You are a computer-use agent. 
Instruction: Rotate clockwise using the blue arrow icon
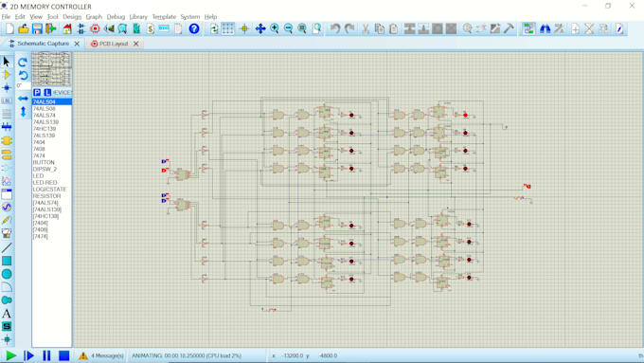(23, 62)
